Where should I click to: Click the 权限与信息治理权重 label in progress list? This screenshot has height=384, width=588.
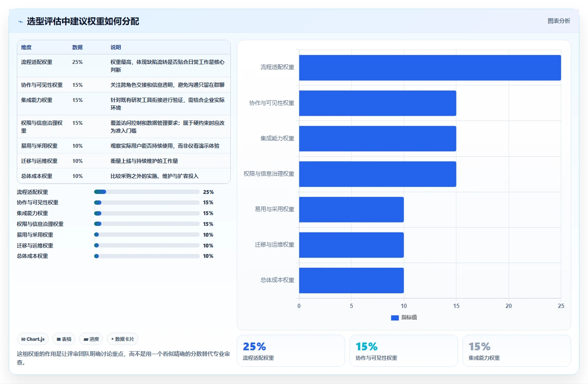40,224
